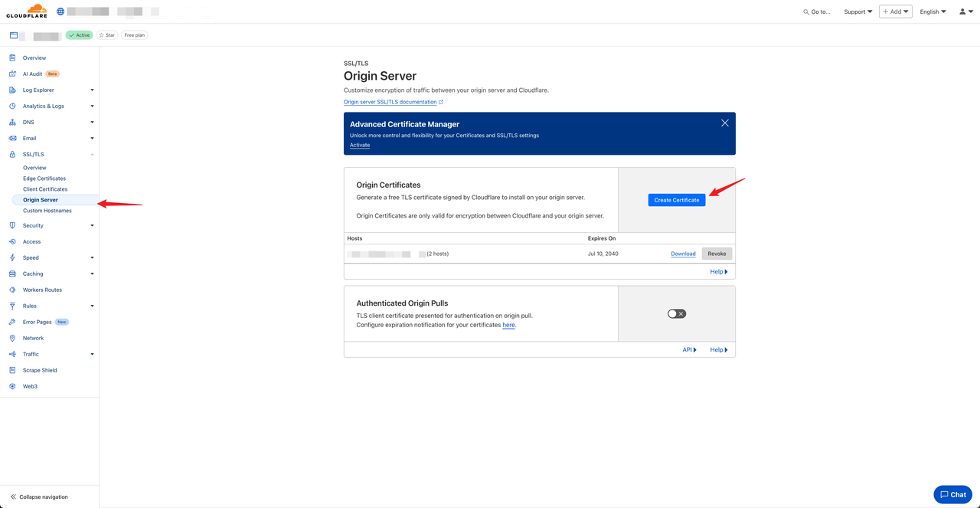The image size is (980, 508).
Task: Open Caching via its sidebar icon
Action: 12,274
